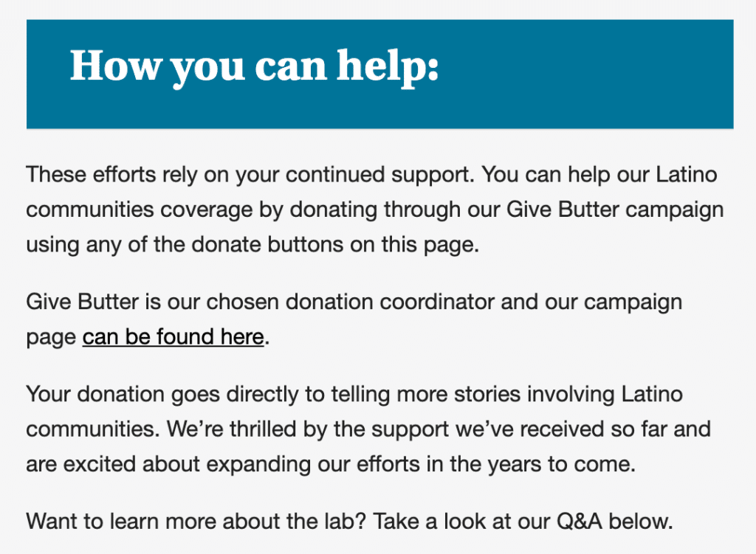Click the text "Take a look at our Q&A below."
756x554 pixels.
[x=523, y=522]
